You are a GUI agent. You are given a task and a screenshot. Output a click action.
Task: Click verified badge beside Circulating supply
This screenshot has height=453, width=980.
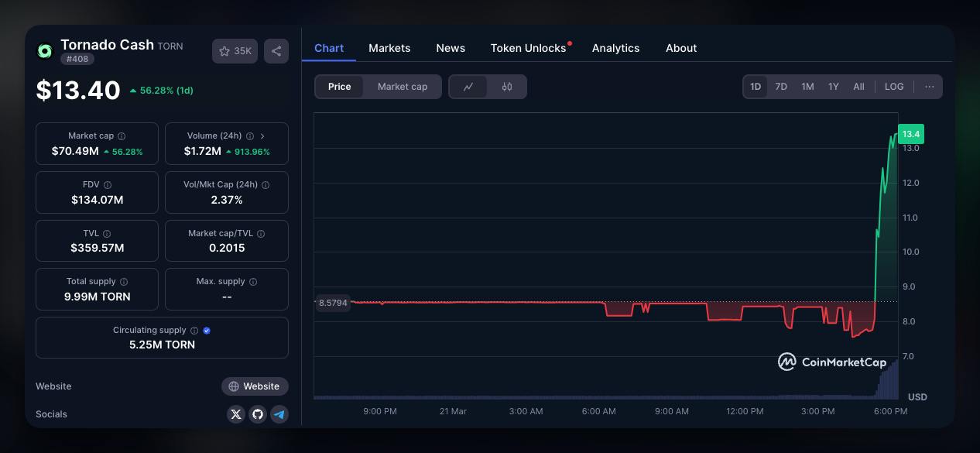point(207,331)
